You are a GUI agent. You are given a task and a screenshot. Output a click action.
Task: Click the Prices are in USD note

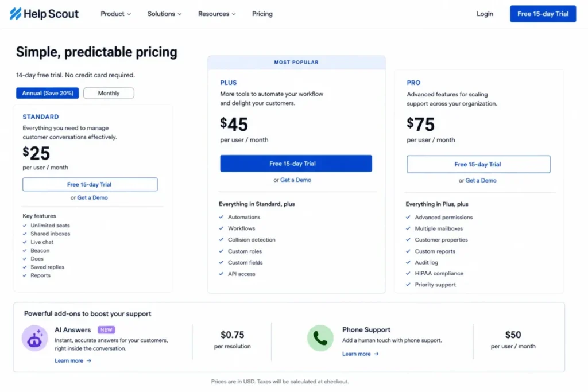pyautogui.click(x=280, y=382)
